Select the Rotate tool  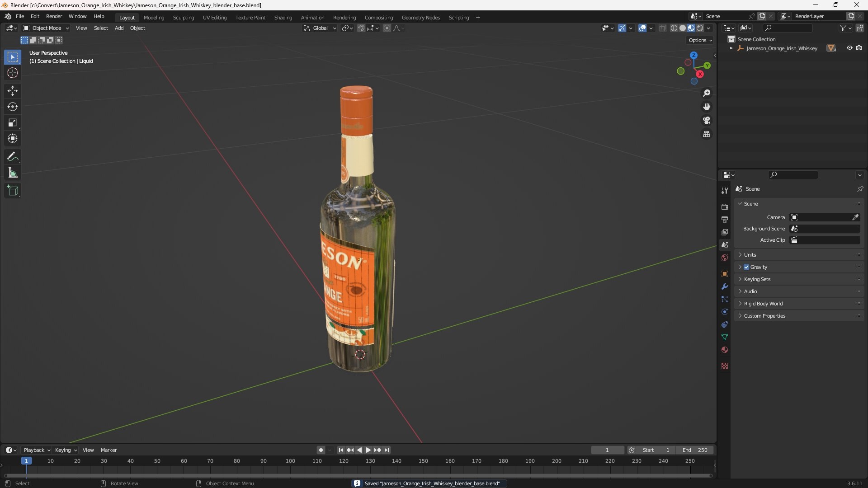(13, 107)
